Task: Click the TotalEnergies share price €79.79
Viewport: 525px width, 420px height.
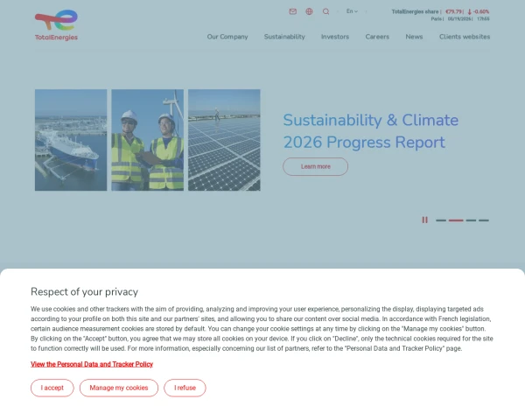Action: click(453, 11)
